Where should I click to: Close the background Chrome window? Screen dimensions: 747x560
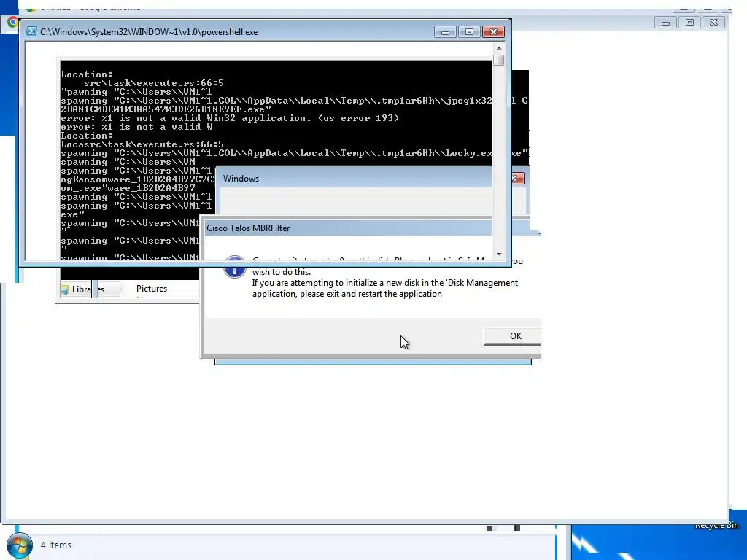click(x=713, y=23)
